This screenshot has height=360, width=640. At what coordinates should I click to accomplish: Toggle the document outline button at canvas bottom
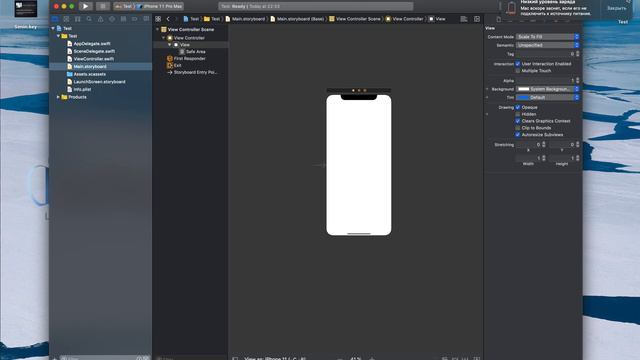pyautogui.click(x=235, y=358)
